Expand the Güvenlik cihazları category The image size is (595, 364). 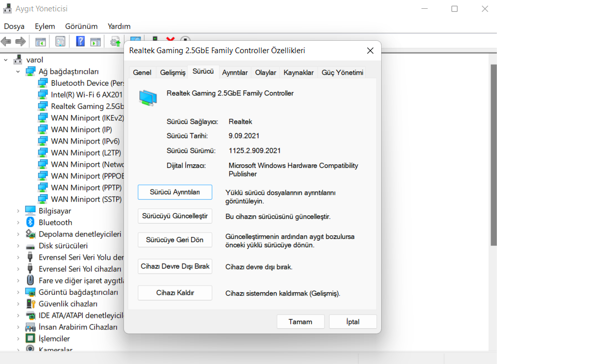18,304
